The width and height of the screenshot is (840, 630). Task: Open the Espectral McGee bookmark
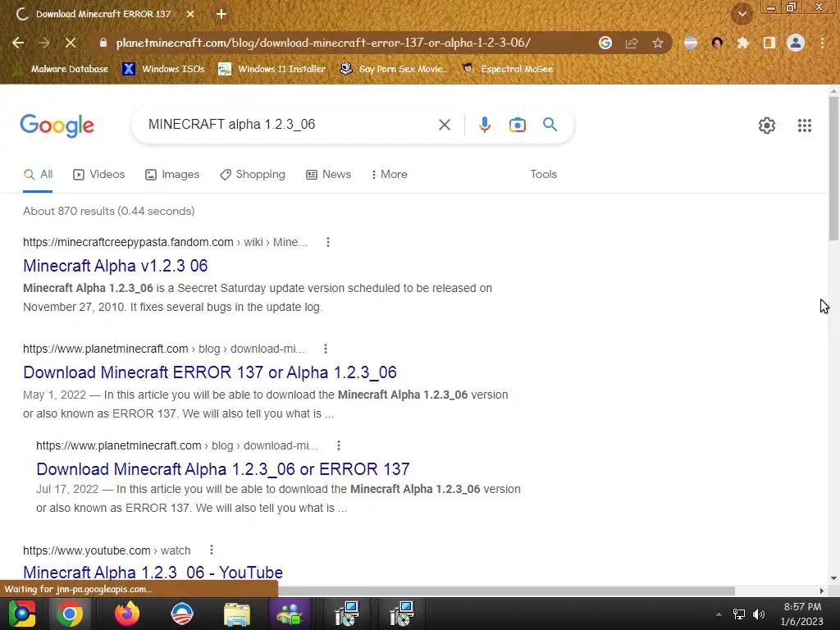(508, 69)
